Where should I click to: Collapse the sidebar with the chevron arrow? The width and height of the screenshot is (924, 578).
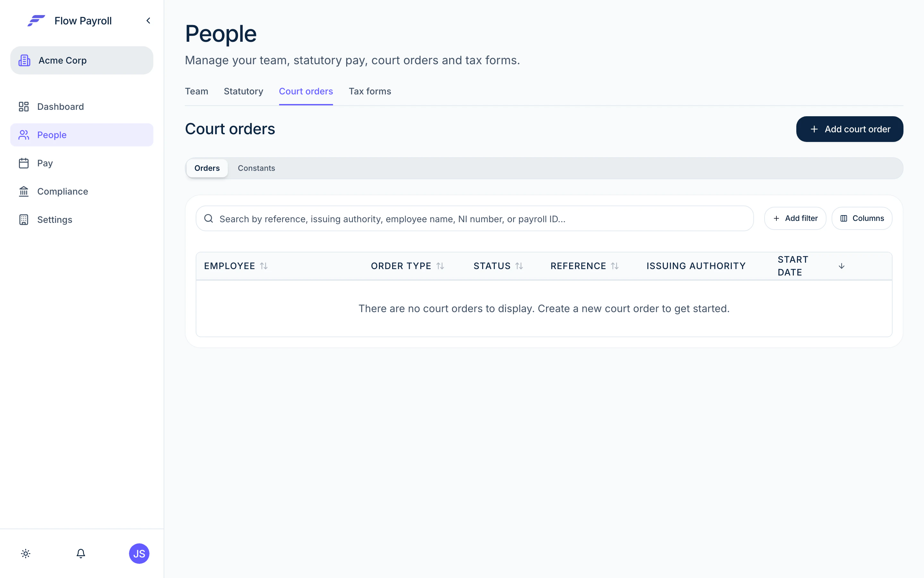click(x=148, y=21)
